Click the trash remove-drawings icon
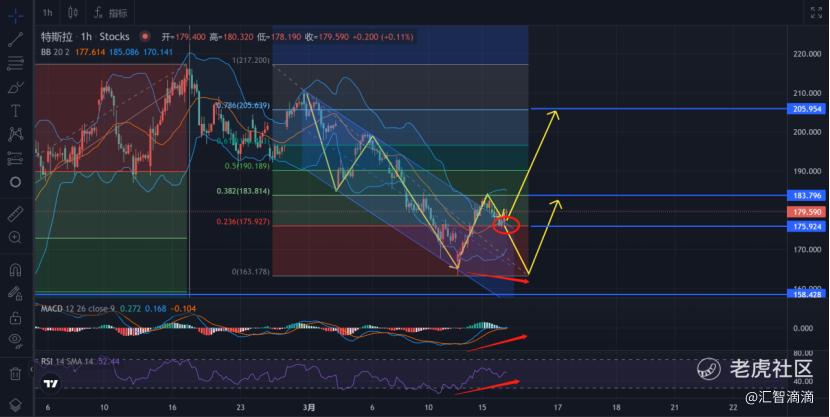Viewport: 830px width, 417px height. coord(15,374)
